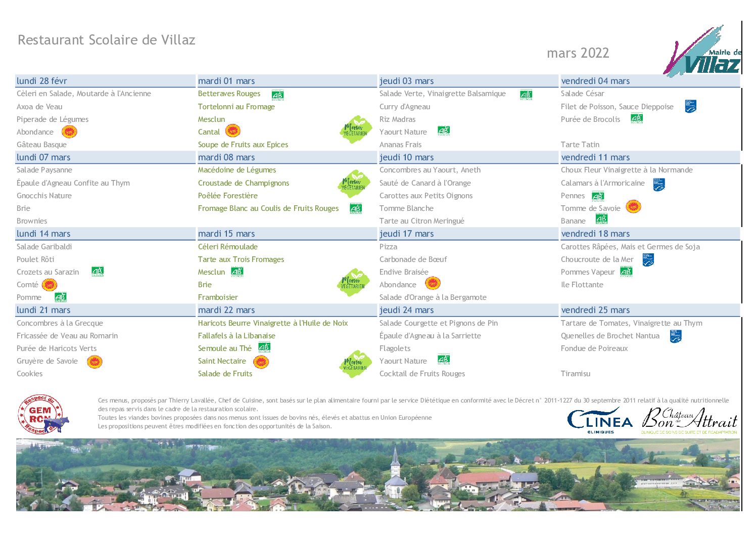Click the AOP seal beside Comté
This screenshot has width=756, height=535.
(x=50, y=285)
